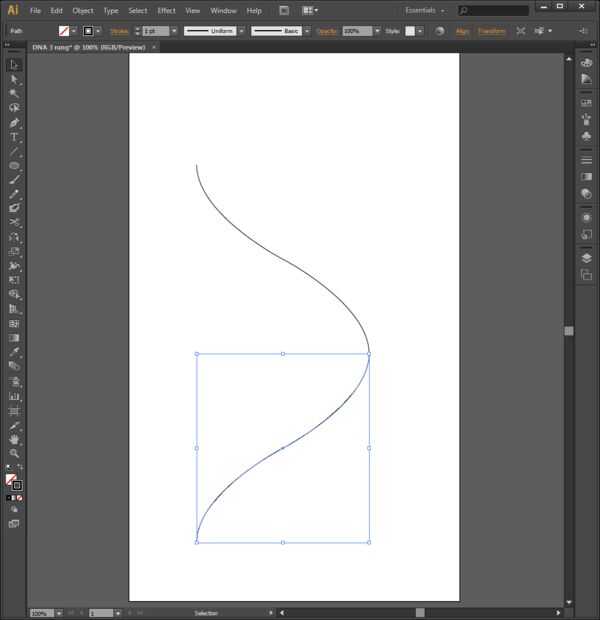This screenshot has height=620, width=600.
Task: Select the Magic Wand tool
Action: pos(14,93)
